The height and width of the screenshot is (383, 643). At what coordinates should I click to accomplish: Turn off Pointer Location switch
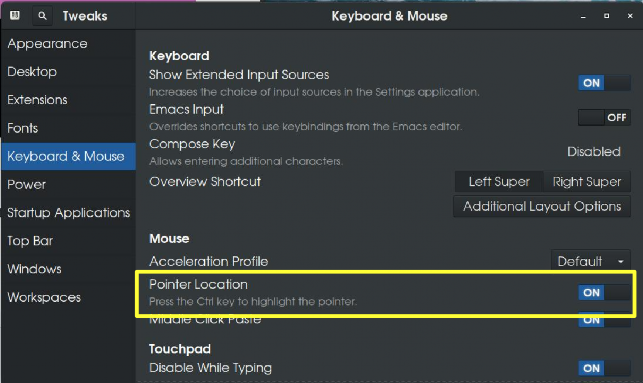tap(604, 293)
